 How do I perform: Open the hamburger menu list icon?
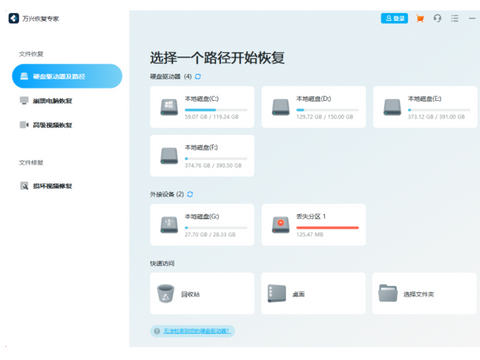click(x=455, y=18)
